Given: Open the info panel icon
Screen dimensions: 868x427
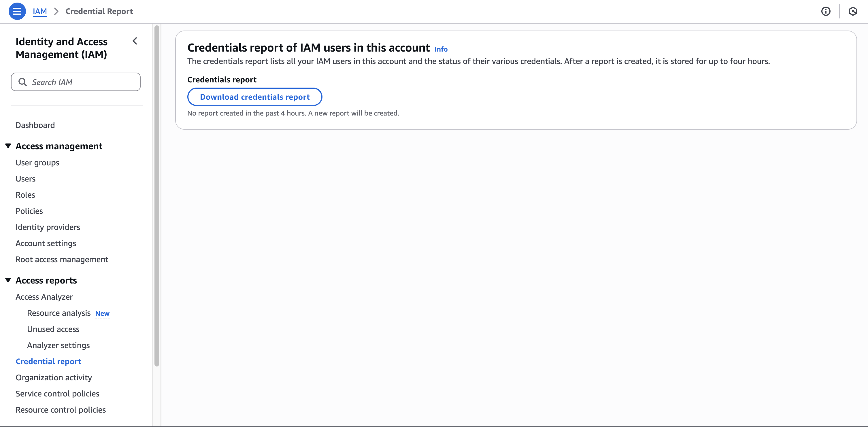Looking at the screenshot, I should pos(826,11).
